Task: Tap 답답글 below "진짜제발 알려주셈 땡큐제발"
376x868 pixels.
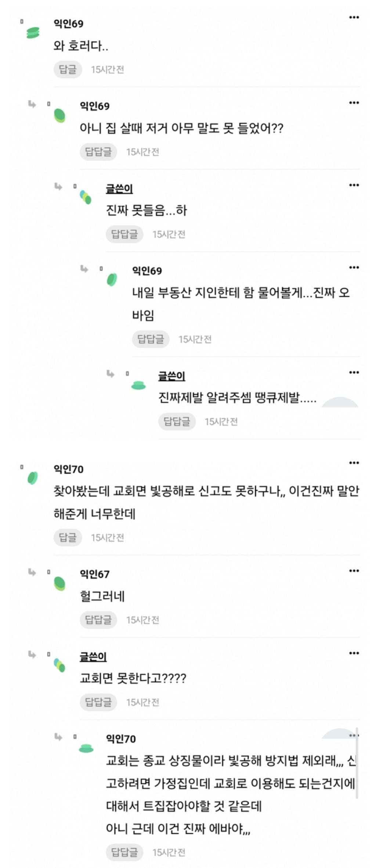Action: (x=177, y=421)
